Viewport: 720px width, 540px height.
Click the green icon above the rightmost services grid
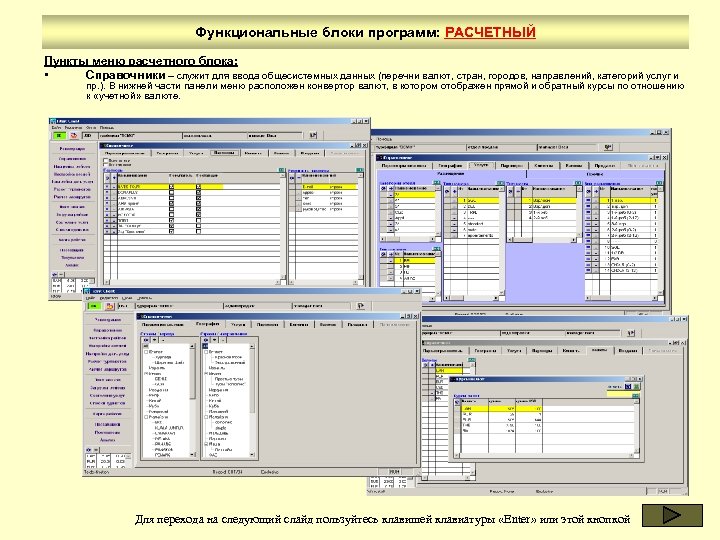[x=659, y=183]
